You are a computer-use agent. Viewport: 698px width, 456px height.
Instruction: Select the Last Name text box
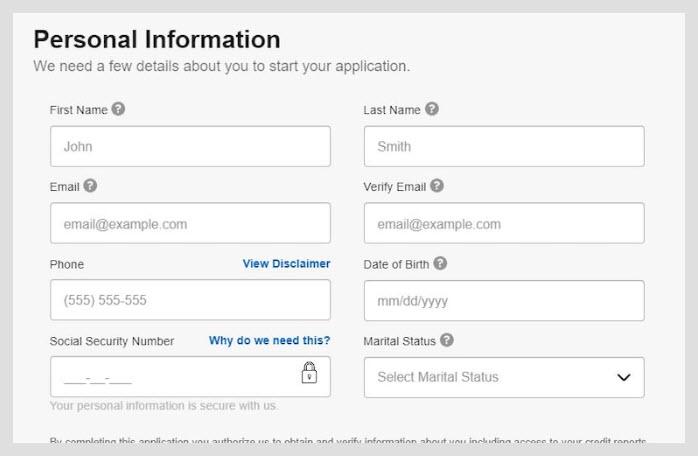click(x=504, y=146)
